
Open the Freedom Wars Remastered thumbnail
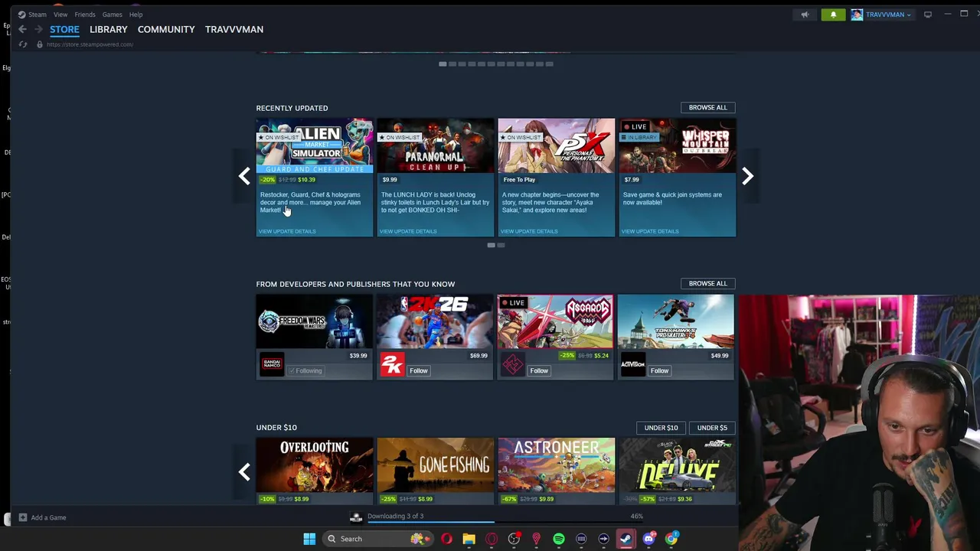click(x=315, y=321)
